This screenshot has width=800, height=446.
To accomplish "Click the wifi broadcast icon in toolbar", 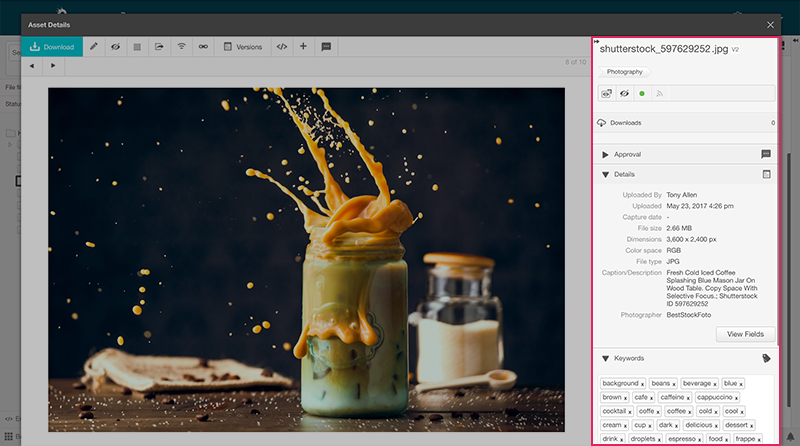I will coord(181,46).
